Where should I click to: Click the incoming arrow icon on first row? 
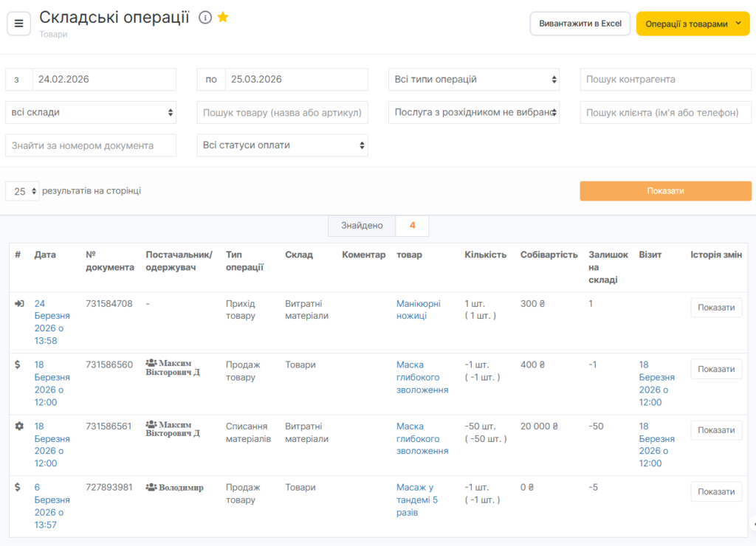click(19, 303)
